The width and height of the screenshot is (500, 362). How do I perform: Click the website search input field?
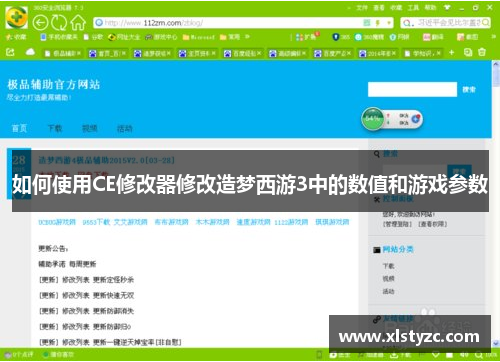point(412,89)
